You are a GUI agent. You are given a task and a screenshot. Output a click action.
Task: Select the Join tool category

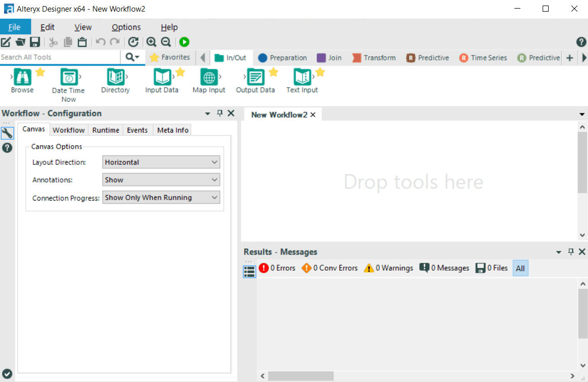coord(329,58)
